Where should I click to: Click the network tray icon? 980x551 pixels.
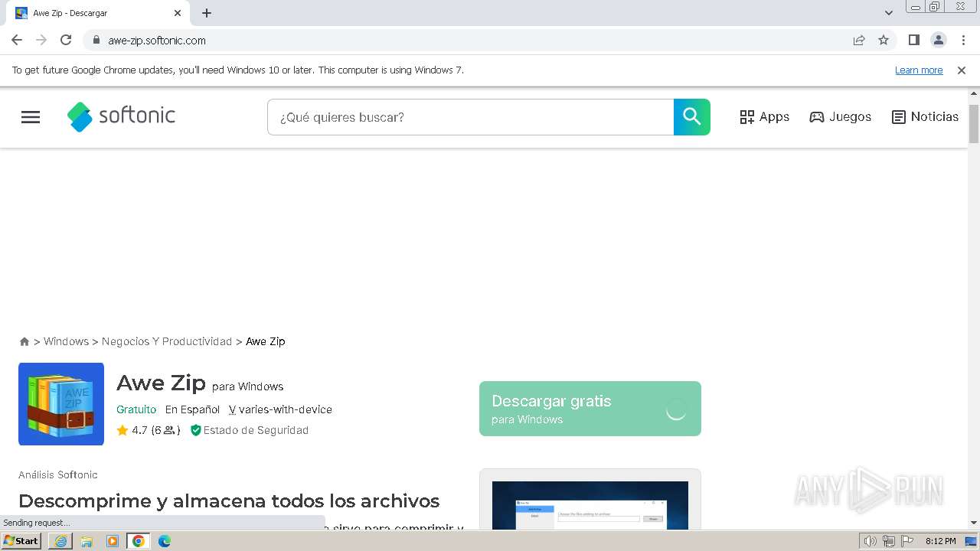(889, 541)
